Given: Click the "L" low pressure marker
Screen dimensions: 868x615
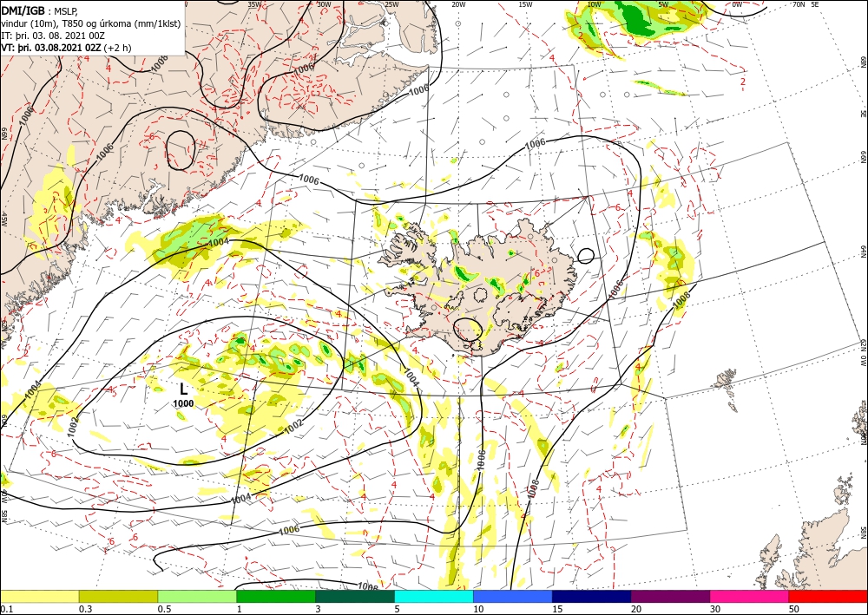Looking at the screenshot, I should [184, 389].
